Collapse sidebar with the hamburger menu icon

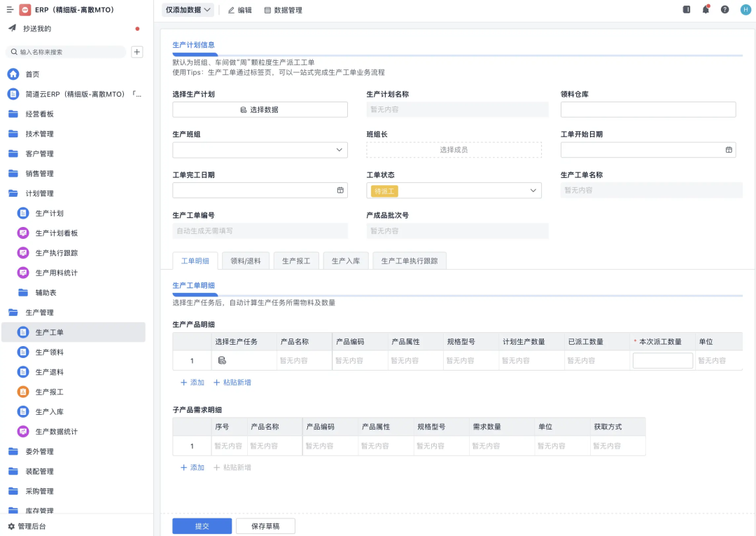click(10, 10)
